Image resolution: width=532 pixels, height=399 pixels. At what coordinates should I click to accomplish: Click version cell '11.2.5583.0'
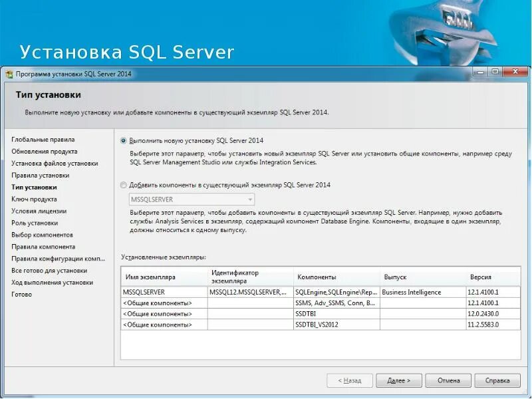click(493, 325)
